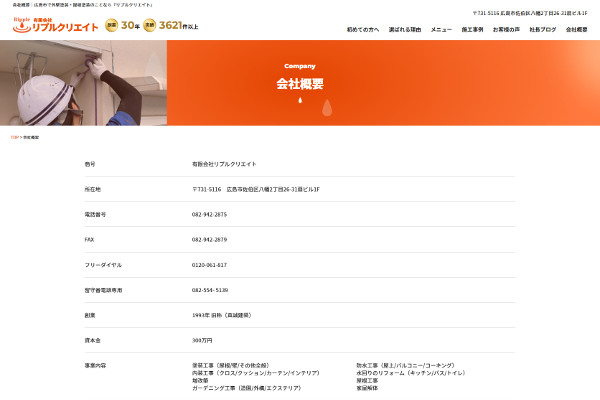Image resolution: width=600 pixels, height=400 pixels.
Task: Open the お客様の声 navigation link
Action: (506, 29)
